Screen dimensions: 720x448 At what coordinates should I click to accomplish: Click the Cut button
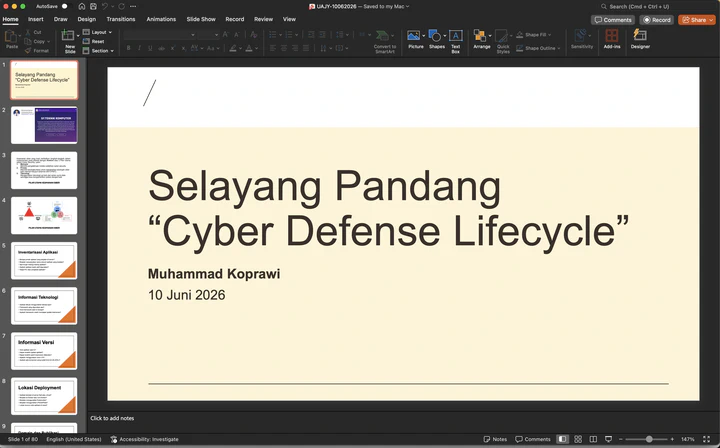click(34, 32)
